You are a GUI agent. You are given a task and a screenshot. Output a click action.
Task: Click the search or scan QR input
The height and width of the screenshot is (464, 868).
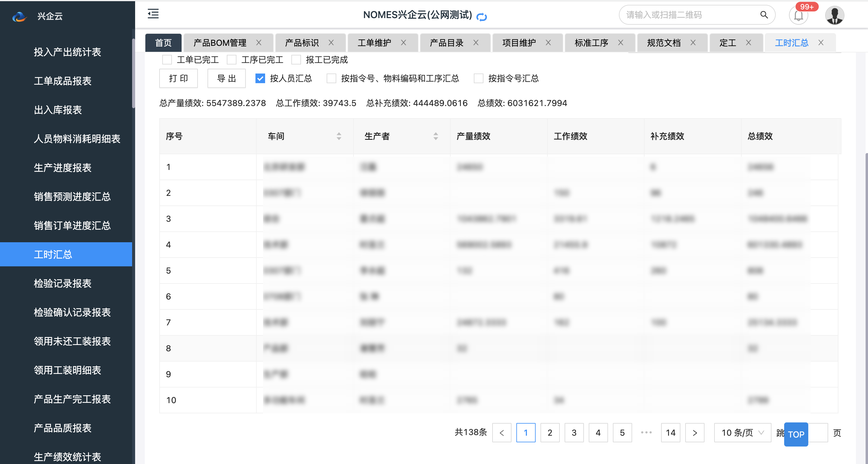[691, 15]
